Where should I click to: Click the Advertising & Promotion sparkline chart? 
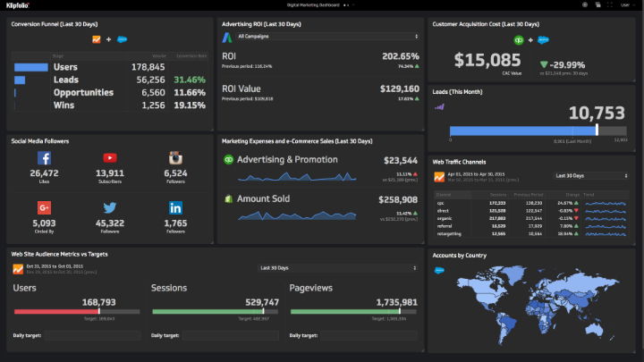297,177
